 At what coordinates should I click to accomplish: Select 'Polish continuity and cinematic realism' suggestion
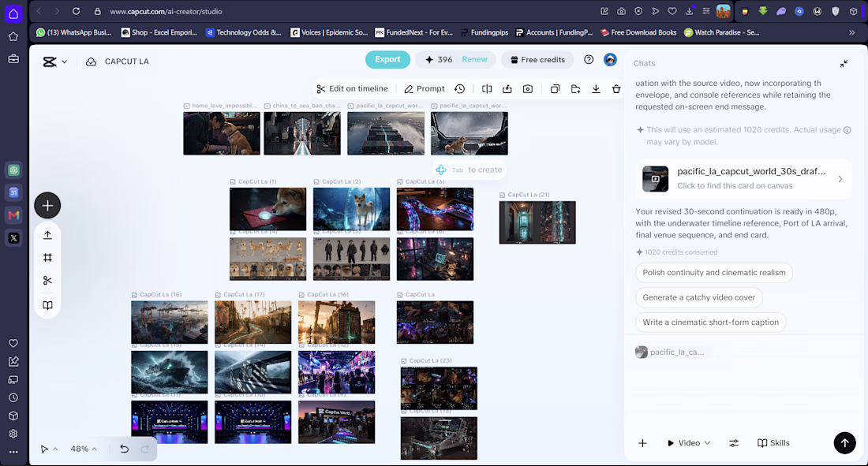pos(713,273)
